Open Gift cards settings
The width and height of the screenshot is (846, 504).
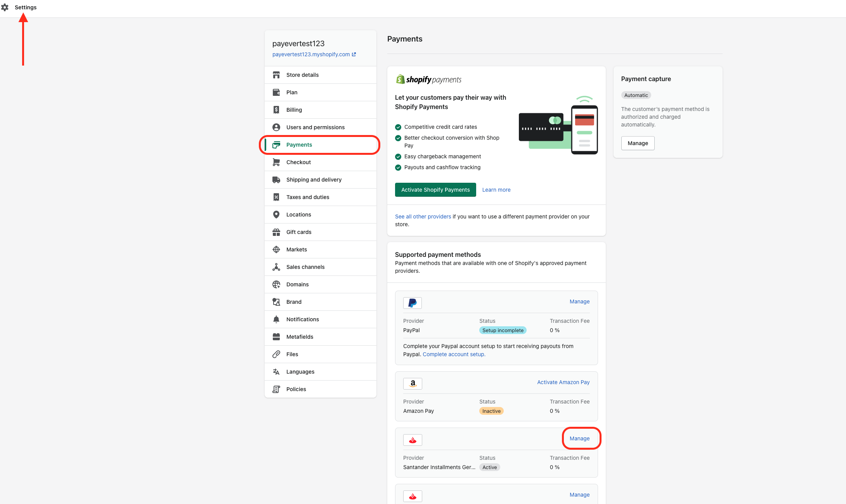(321, 232)
